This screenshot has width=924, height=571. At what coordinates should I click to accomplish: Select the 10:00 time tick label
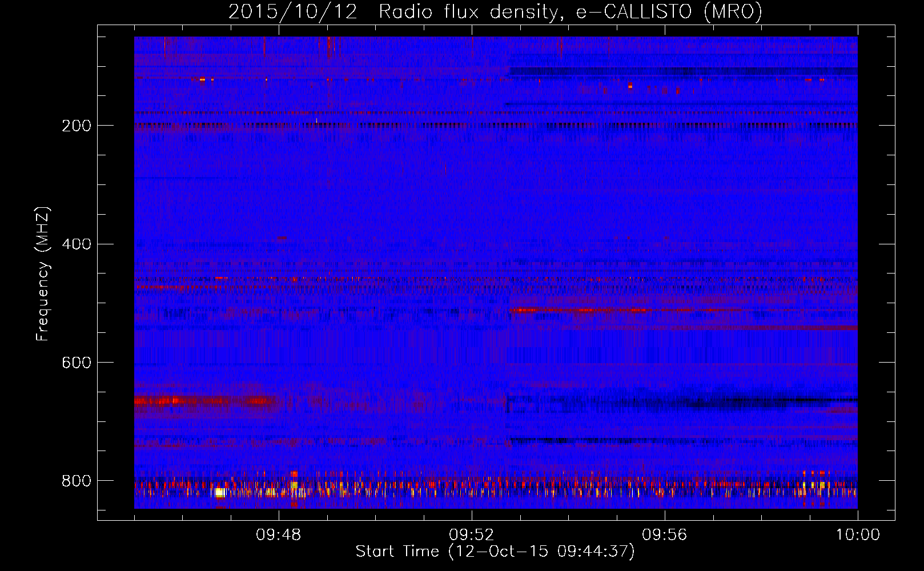[858, 535]
